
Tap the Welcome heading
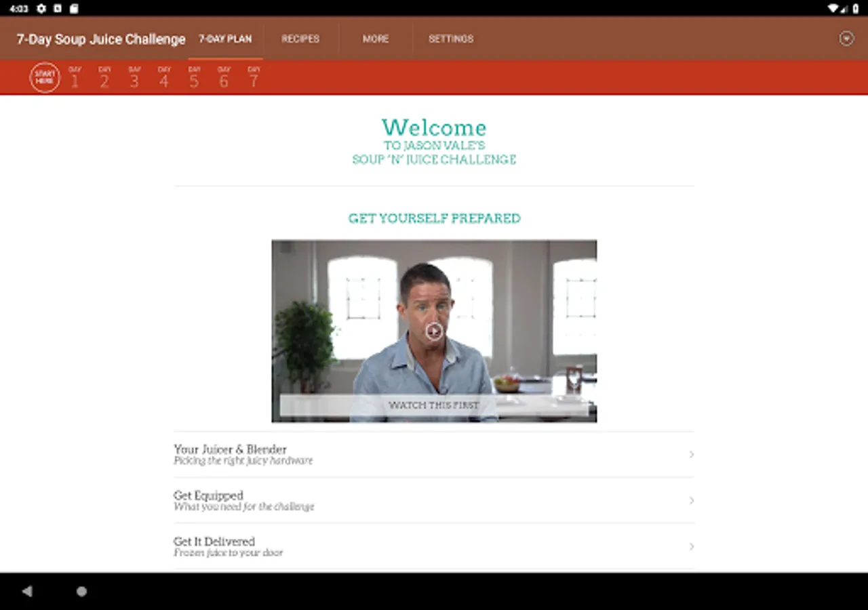click(x=434, y=127)
